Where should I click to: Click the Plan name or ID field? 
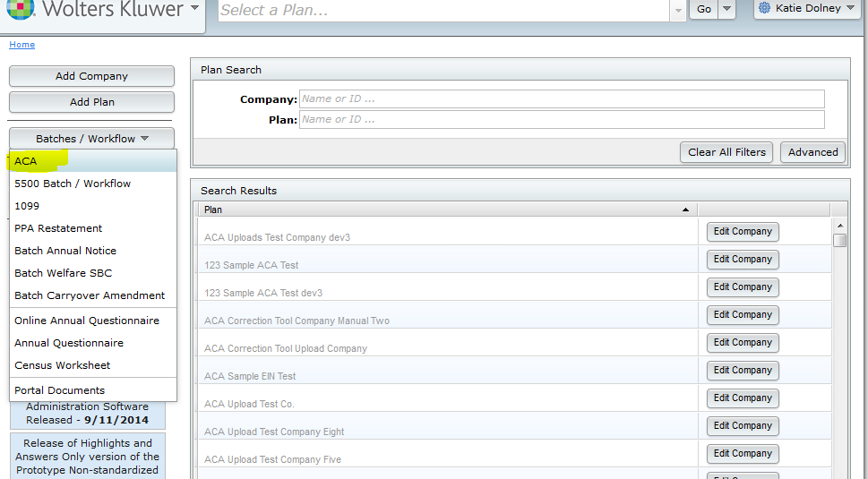point(562,119)
